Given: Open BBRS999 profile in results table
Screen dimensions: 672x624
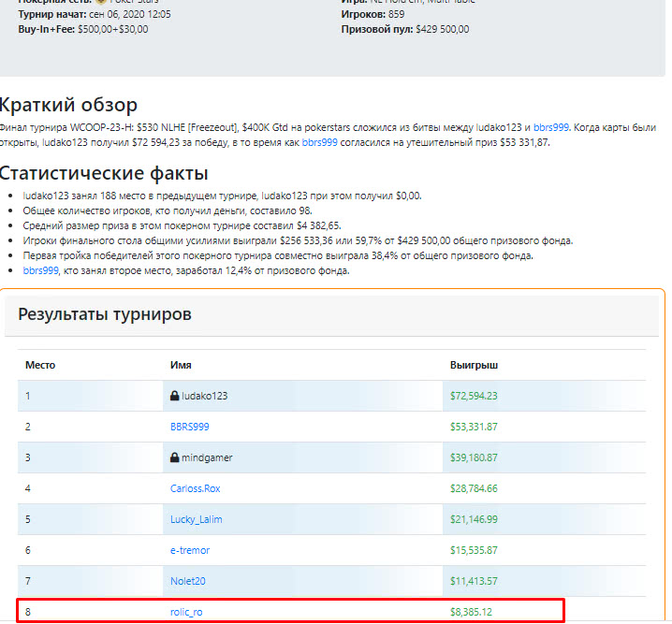Looking at the screenshot, I should 189,427.
